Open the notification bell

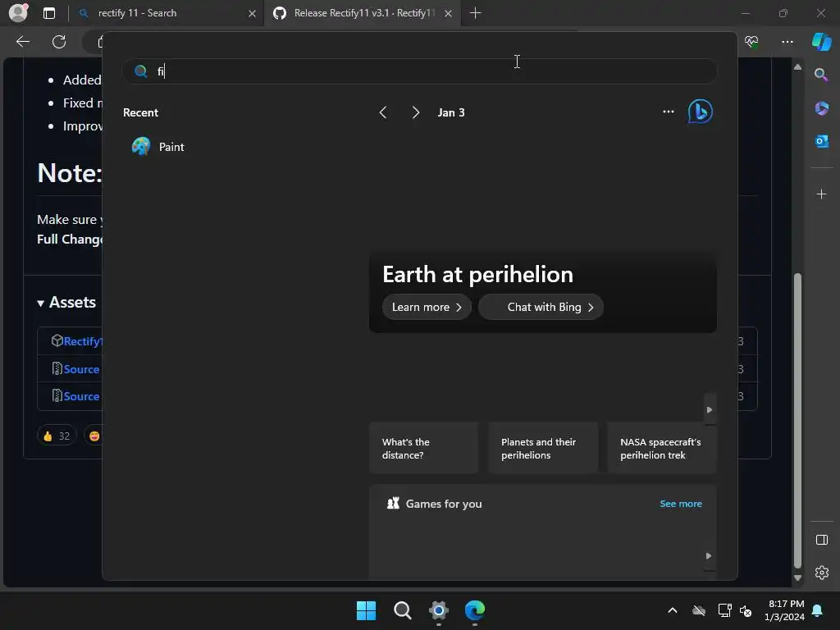[x=818, y=610]
